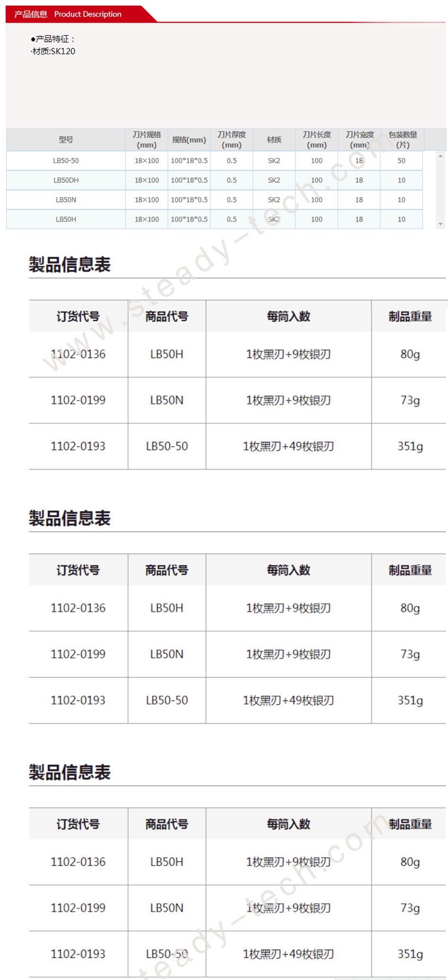Select the LB50-50 model row cell
The height and width of the screenshot is (980, 448).
tap(66, 161)
